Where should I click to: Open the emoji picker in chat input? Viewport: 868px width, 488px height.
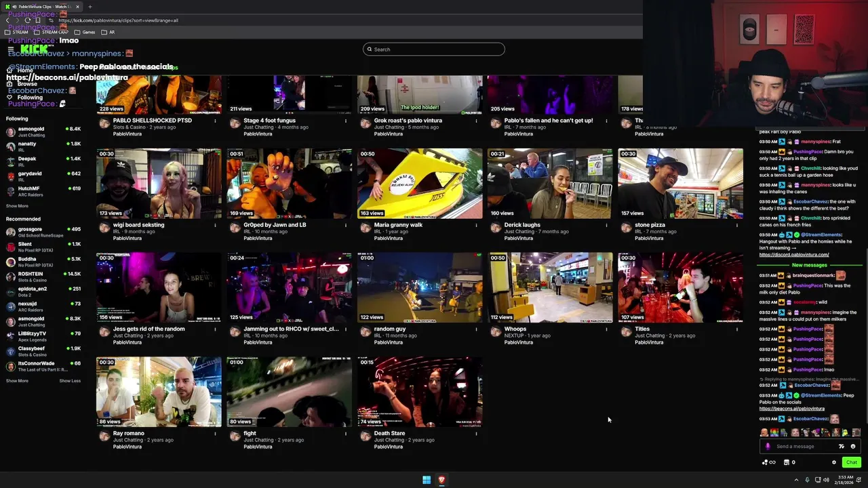853,447
